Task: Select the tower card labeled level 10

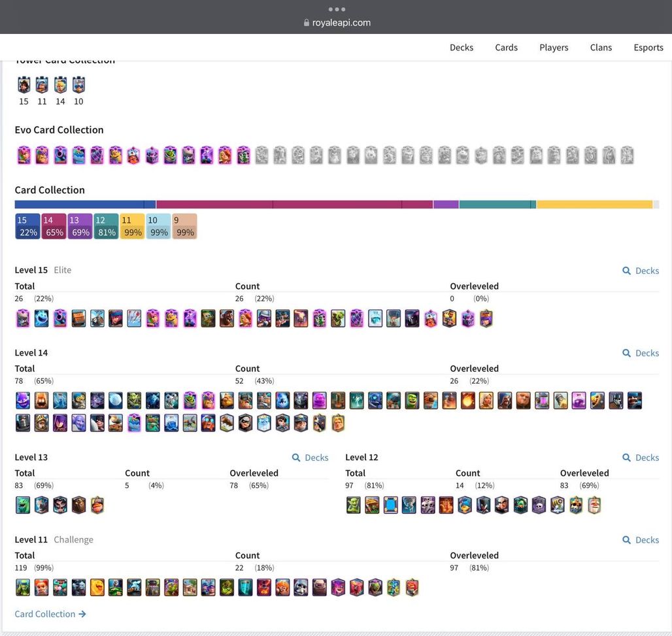Action: pyautogui.click(x=78, y=85)
